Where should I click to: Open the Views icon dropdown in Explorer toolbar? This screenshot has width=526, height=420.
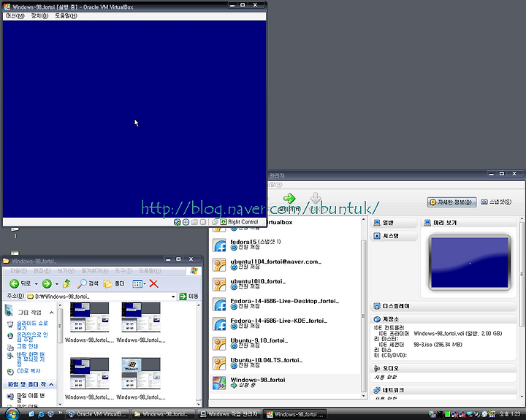click(139, 284)
